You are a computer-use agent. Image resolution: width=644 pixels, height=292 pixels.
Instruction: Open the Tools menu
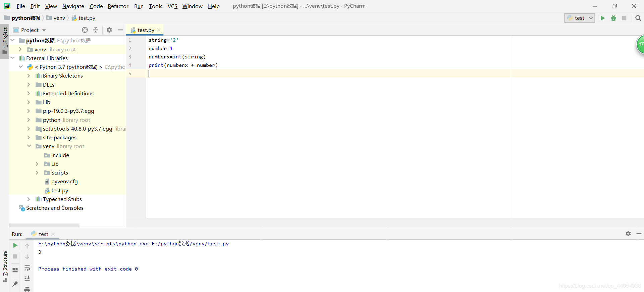(155, 6)
